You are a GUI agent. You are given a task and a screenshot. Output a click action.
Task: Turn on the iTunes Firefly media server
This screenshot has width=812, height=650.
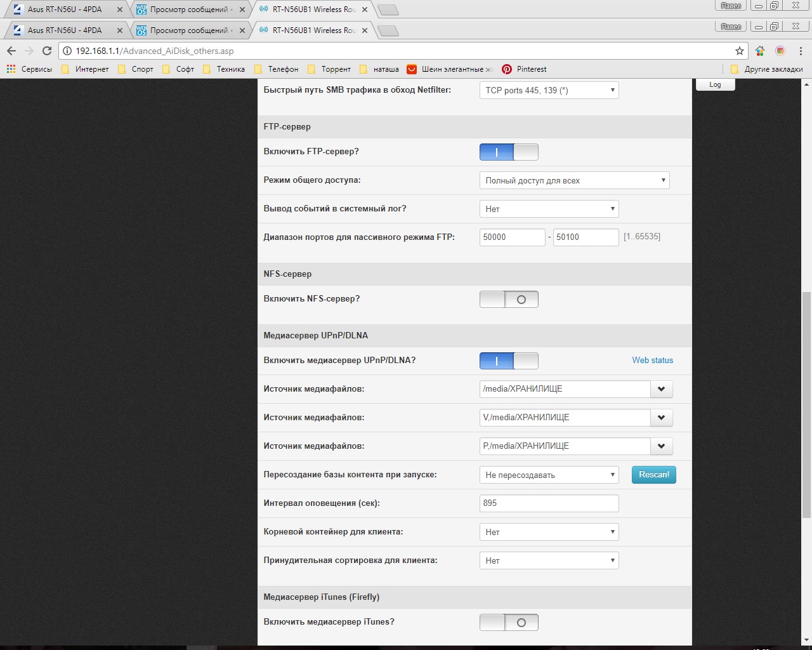click(x=509, y=623)
